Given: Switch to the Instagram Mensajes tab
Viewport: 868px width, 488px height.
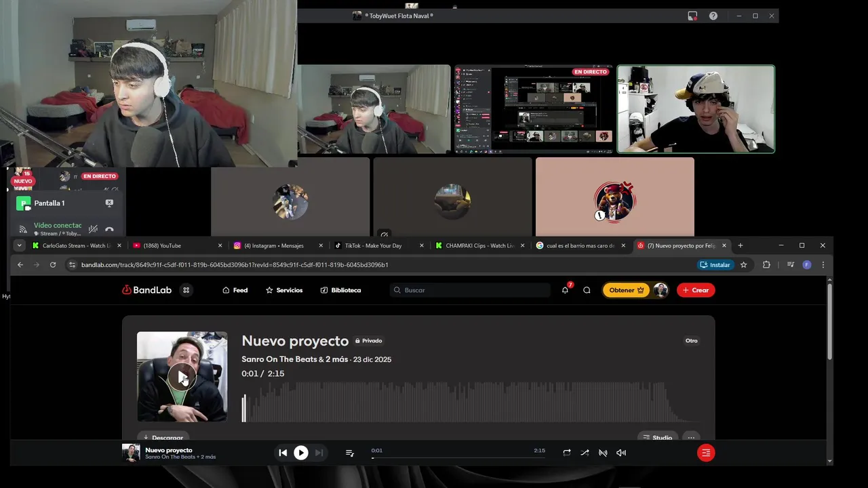Looking at the screenshot, I should [277, 245].
